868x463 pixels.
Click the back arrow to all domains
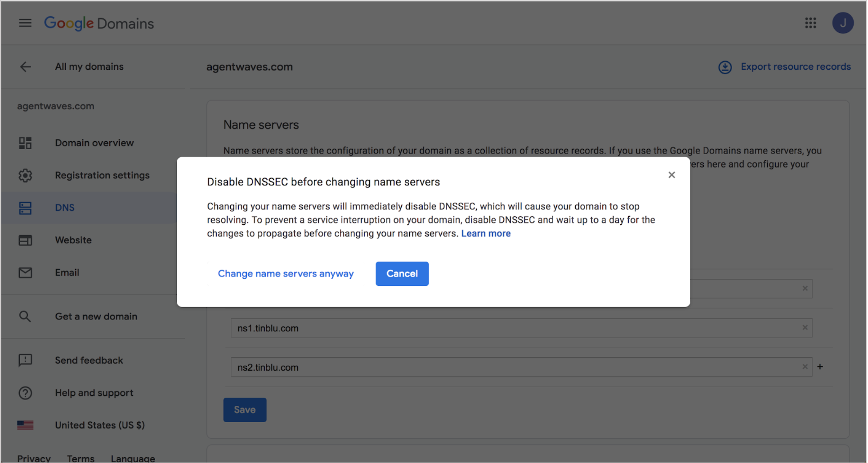pyautogui.click(x=26, y=67)
